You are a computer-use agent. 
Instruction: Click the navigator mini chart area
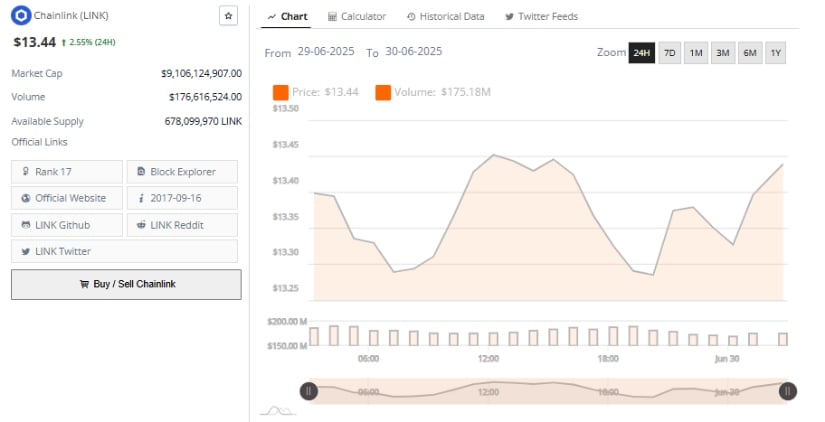(548, 391)
